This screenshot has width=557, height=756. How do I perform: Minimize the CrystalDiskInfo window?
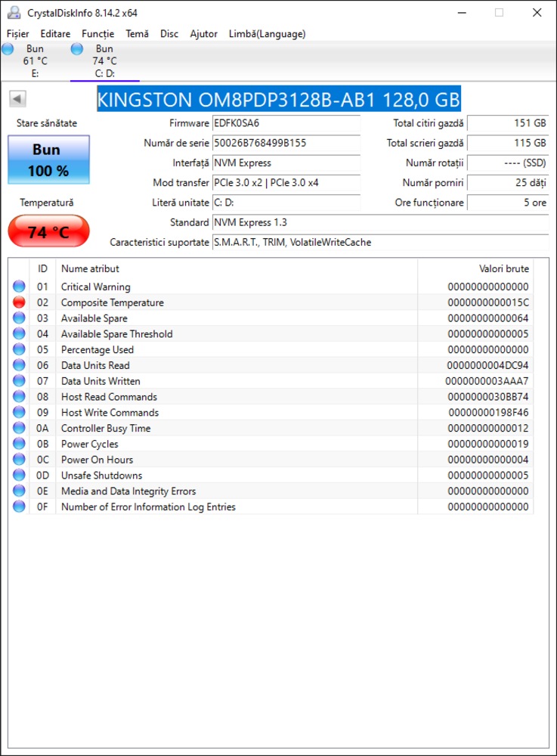pos(462,13)
